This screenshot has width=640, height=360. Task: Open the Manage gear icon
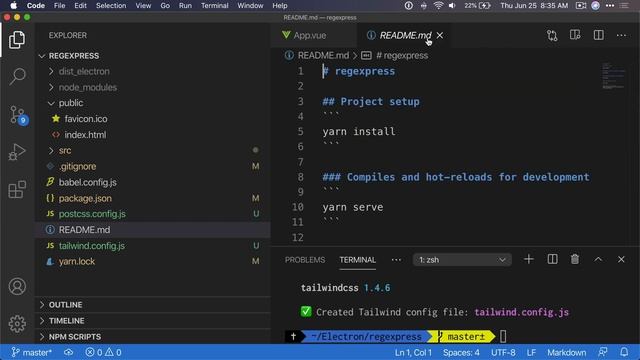[x=17, y=324]
